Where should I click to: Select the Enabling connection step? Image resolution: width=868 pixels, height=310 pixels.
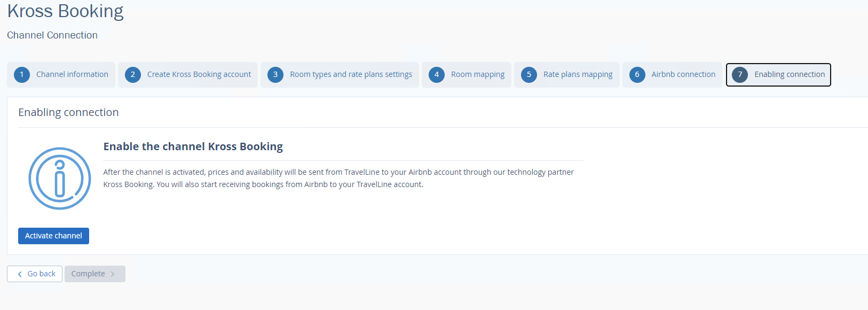click(778, 75)
